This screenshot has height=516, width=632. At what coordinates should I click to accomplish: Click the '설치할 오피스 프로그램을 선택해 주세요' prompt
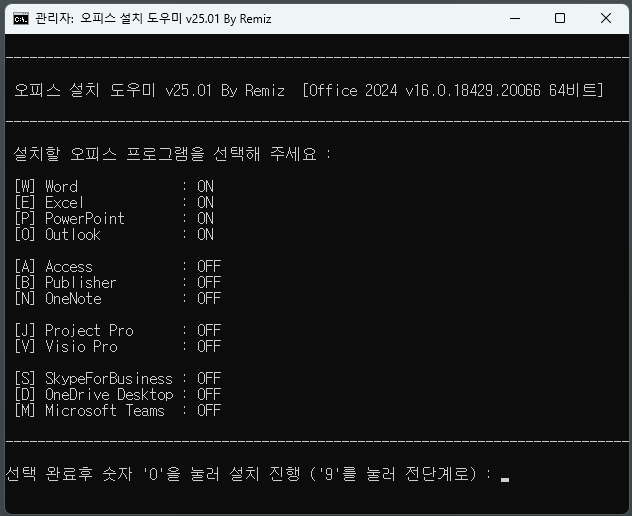tap(165, 154)
